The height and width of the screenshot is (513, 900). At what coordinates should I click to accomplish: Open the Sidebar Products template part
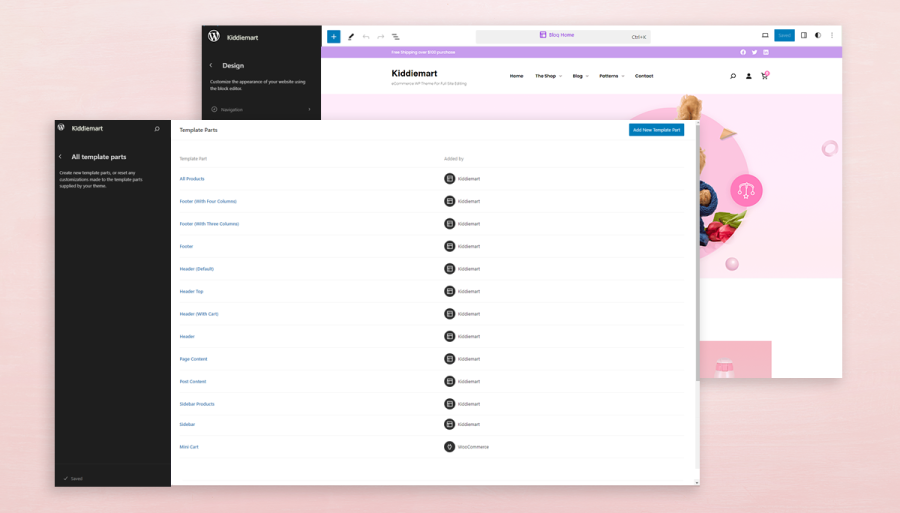(x=197, y=404)
